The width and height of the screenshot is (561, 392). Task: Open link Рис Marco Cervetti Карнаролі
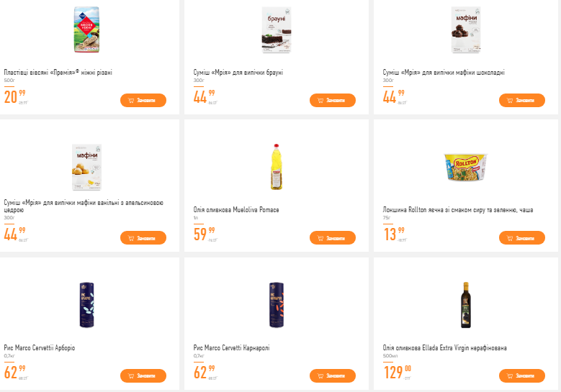(232, 348)
